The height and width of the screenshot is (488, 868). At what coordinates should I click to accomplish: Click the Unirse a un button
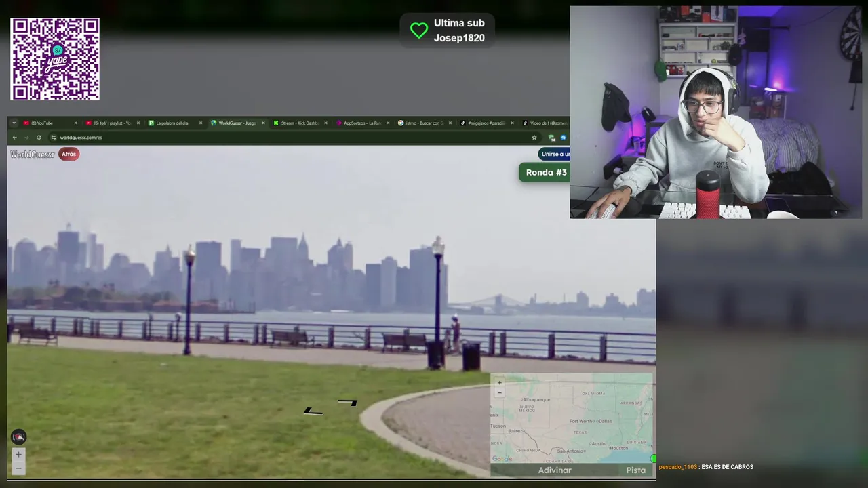tap(555, 155)
